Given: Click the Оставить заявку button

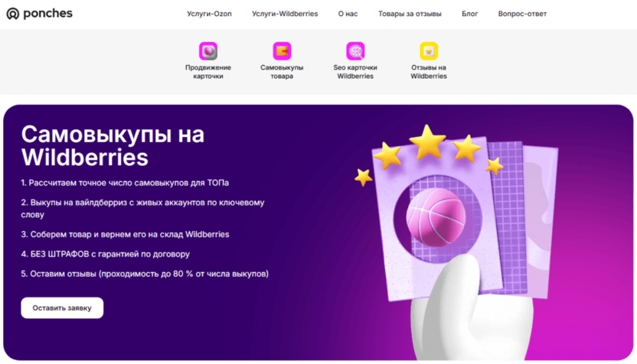Looking at the screenshot, I should [62, 308].
